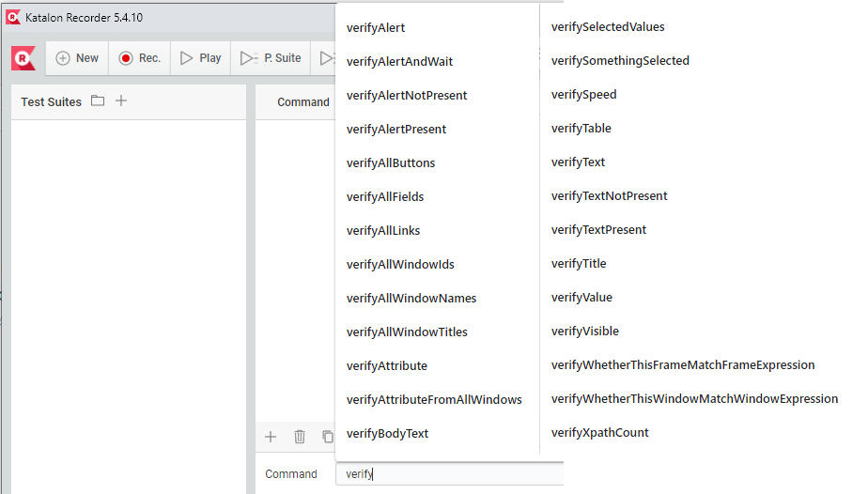Click the Katalon title bar icon
Screen dimensions: 868x494
click(13, 17)
